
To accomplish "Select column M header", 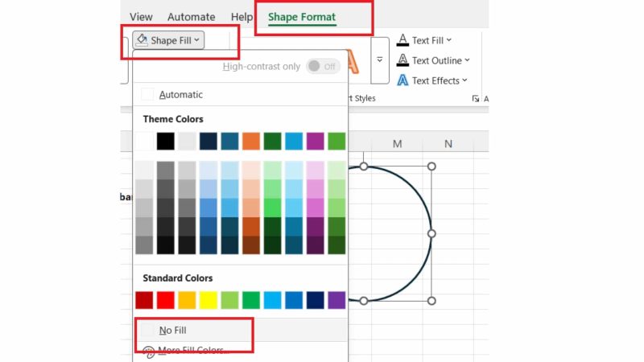I will coord(397,144).
